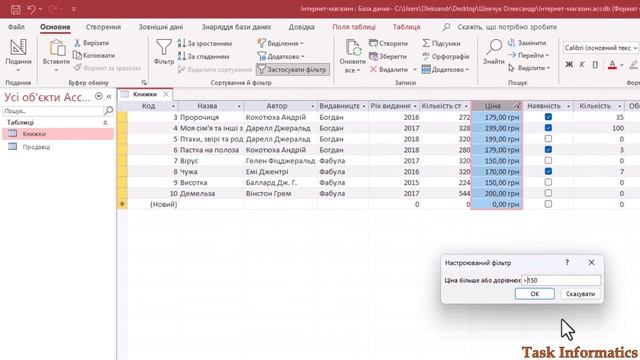Open the Файл menu
Viewport: 640px width, 360px height.
coord(16,27)
